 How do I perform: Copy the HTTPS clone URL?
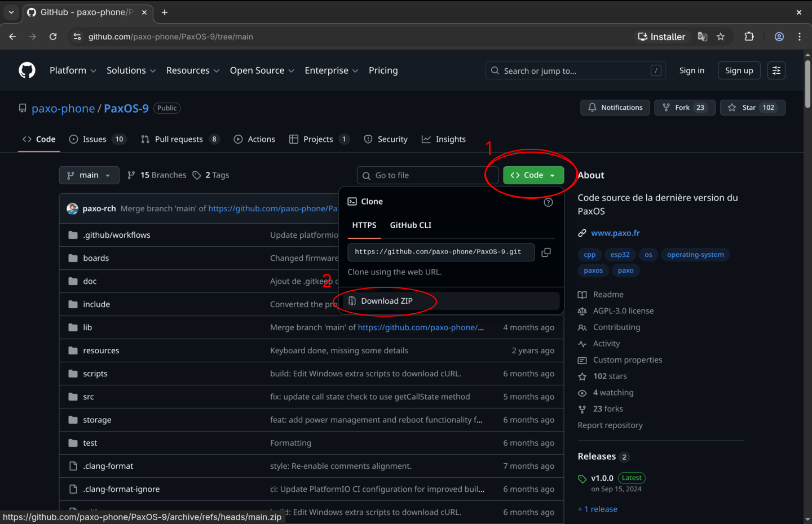(545, 252)
